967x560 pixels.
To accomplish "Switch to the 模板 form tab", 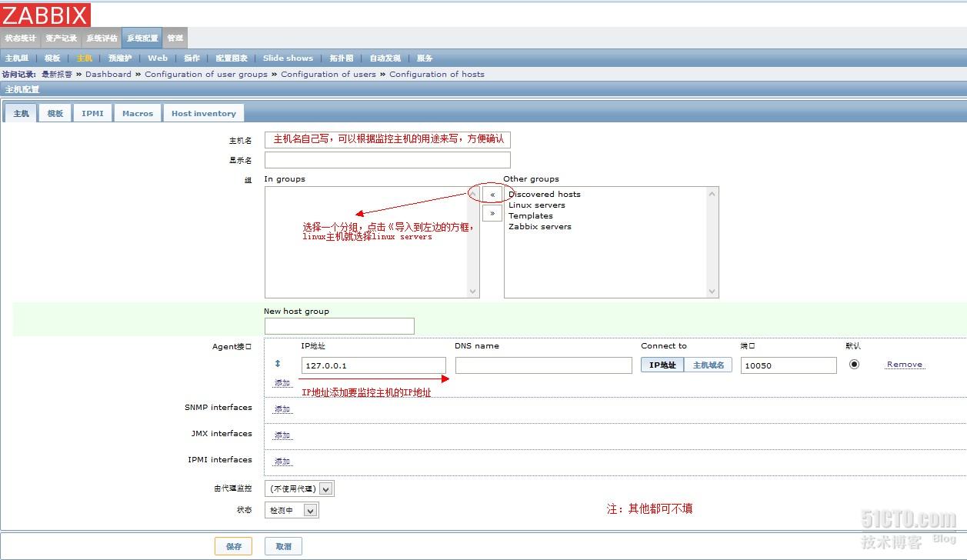I will coord(55,113).
